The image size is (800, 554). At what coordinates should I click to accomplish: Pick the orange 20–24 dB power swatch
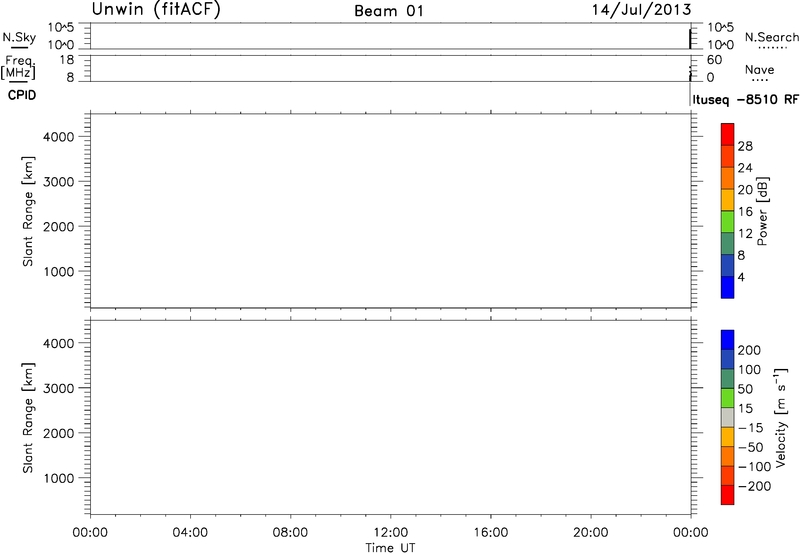tap(728, 179)
